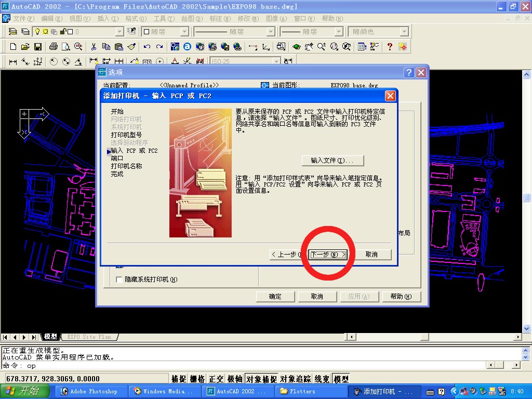Click 确定 in the 选项 dialog
This screenshot has width=532, height=399.
coord(275,297)
